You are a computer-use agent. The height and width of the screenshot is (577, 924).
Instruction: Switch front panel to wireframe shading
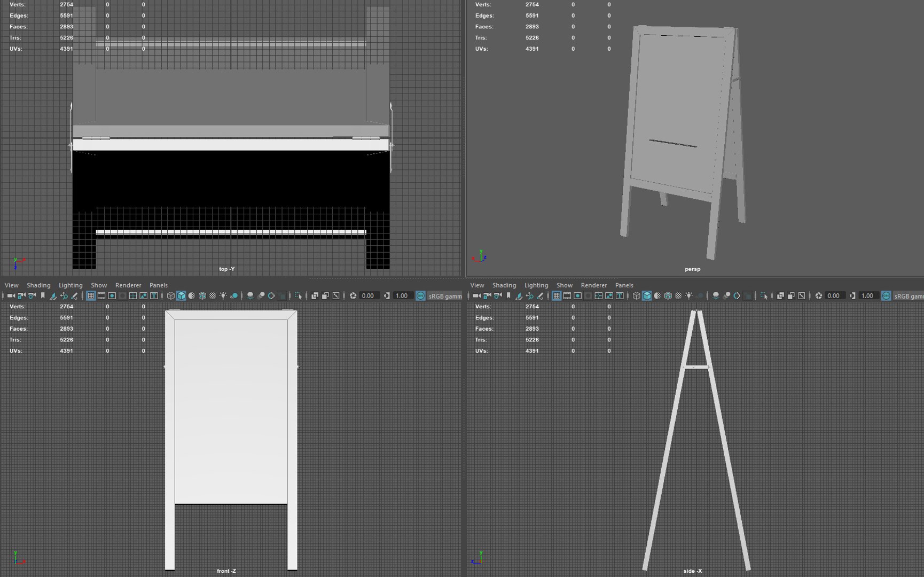(170, 295)
